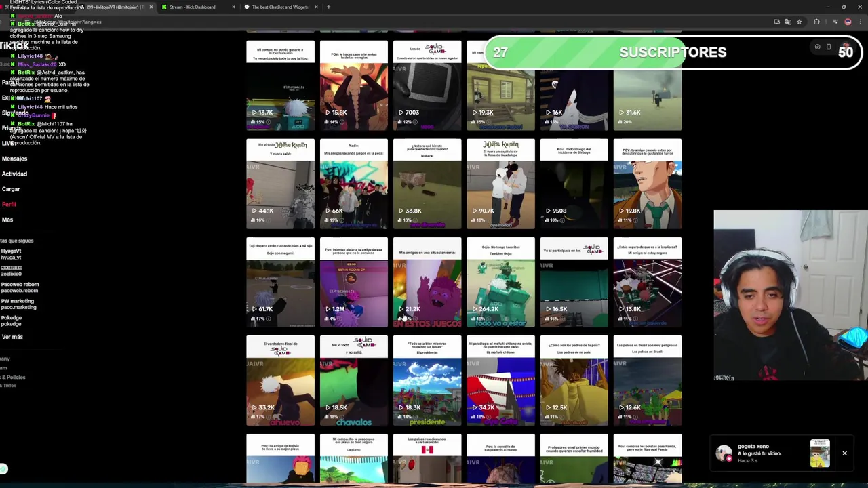Open the video with 13.8K views
868x488 pixels.
pos(648,282)
